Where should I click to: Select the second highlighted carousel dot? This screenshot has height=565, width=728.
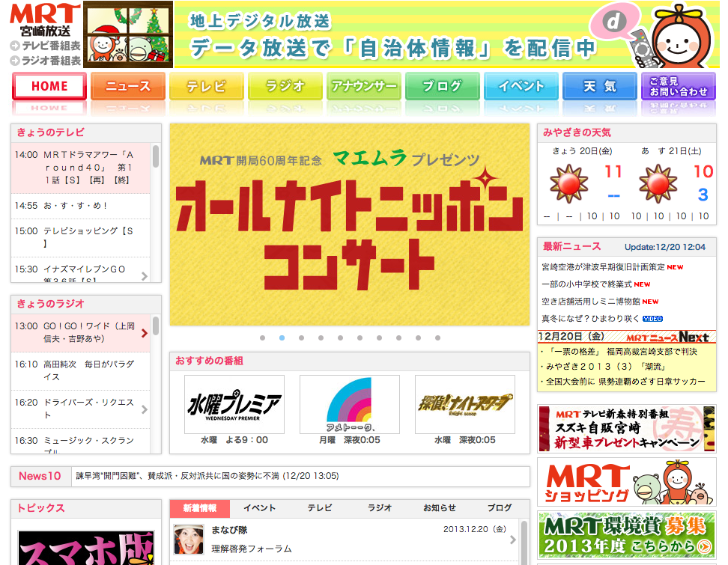point(282,338)
